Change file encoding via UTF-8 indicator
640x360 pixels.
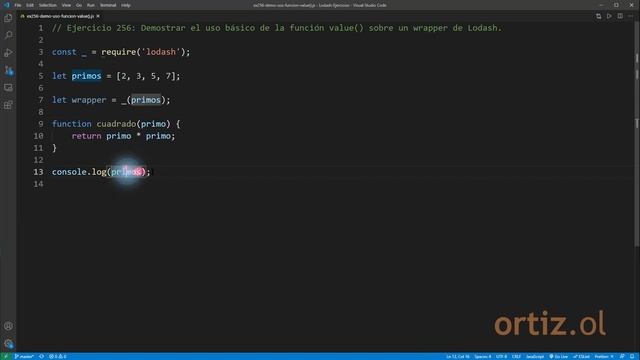[x=501, y=356]
